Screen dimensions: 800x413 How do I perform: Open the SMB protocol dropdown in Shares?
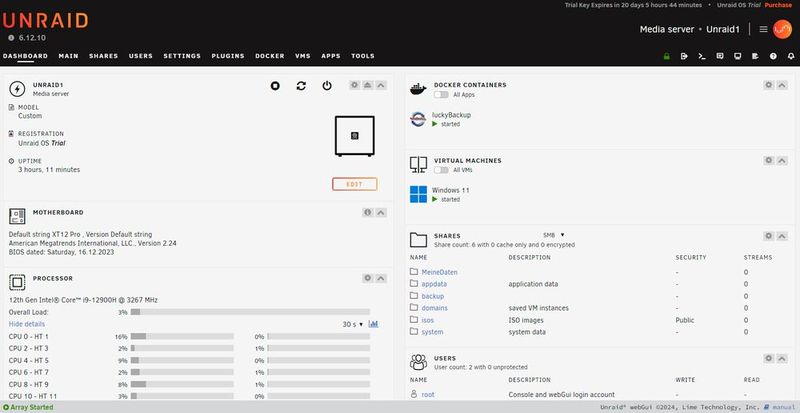[554, 235]
